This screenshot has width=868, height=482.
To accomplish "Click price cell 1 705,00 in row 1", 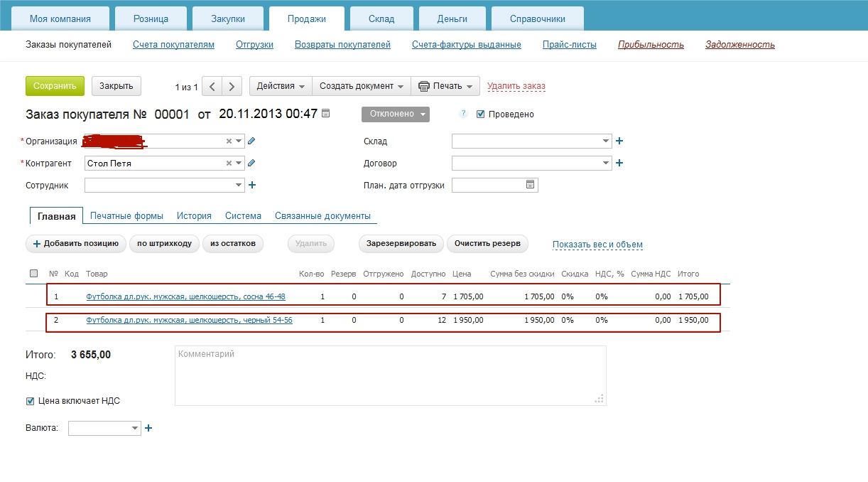I will (468, 296).
